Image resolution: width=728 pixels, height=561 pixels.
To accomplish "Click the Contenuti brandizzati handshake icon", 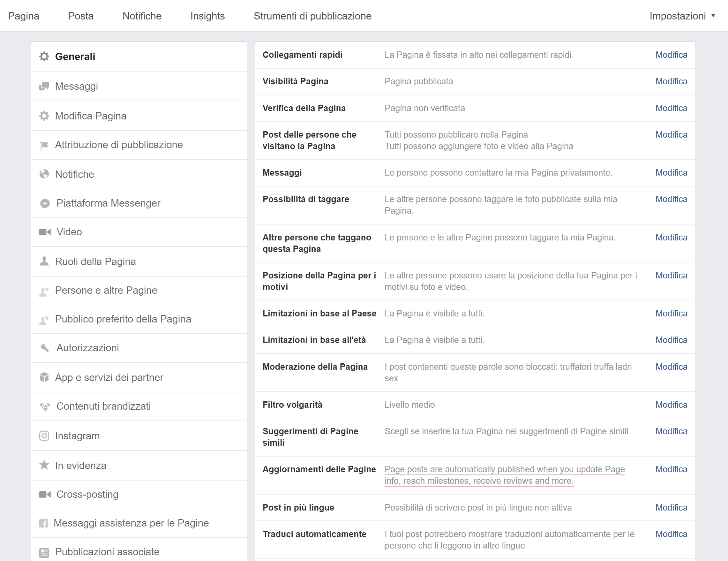I will click(45, 406).
